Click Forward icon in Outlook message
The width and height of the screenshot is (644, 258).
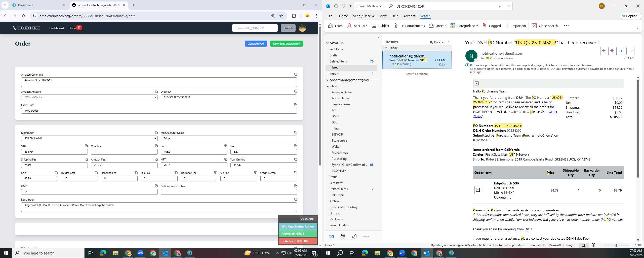pos(620,51)
